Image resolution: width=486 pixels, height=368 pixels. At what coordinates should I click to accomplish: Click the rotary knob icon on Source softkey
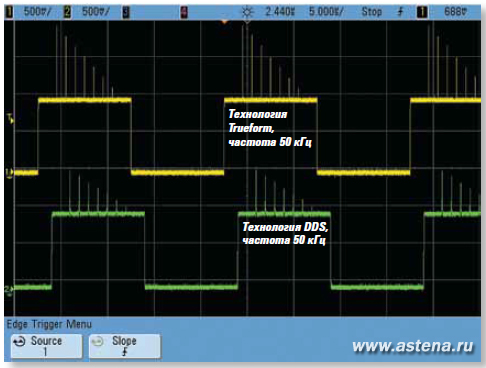click(19, 342)
